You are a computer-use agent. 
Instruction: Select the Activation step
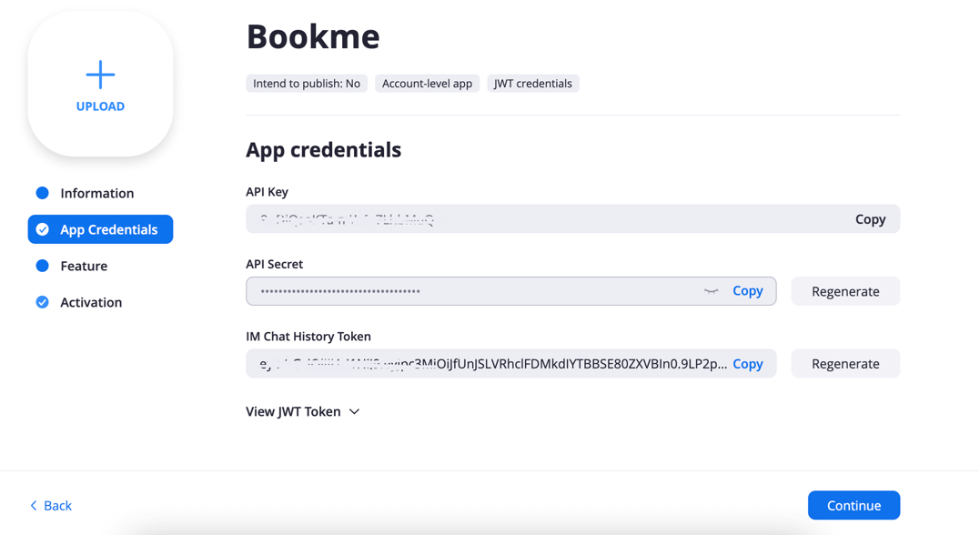(91, 302)
